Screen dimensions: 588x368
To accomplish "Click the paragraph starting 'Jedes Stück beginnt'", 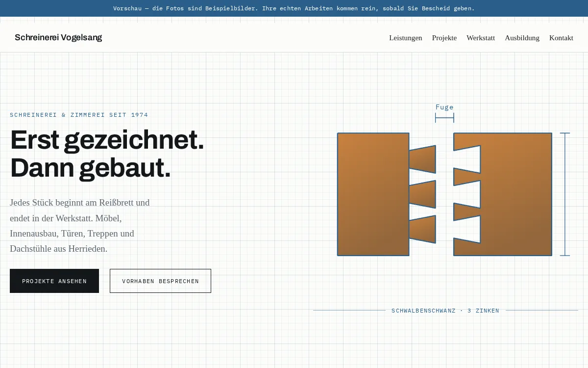I will (80, 226).
